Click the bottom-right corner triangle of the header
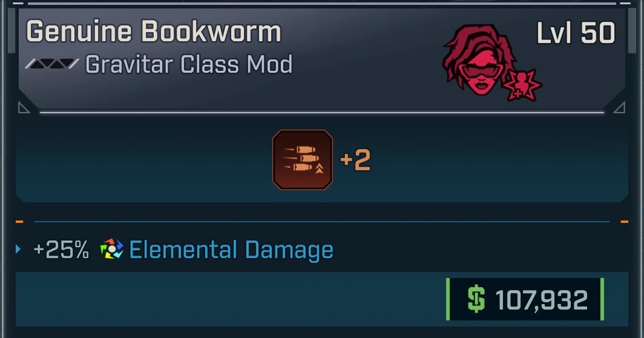The image size is (644, 338). (619, 107)
